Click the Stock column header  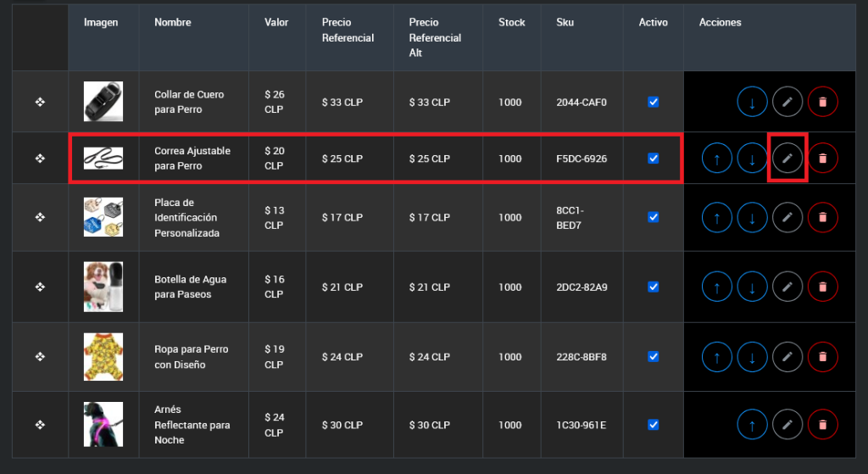(x=511, y=23)
